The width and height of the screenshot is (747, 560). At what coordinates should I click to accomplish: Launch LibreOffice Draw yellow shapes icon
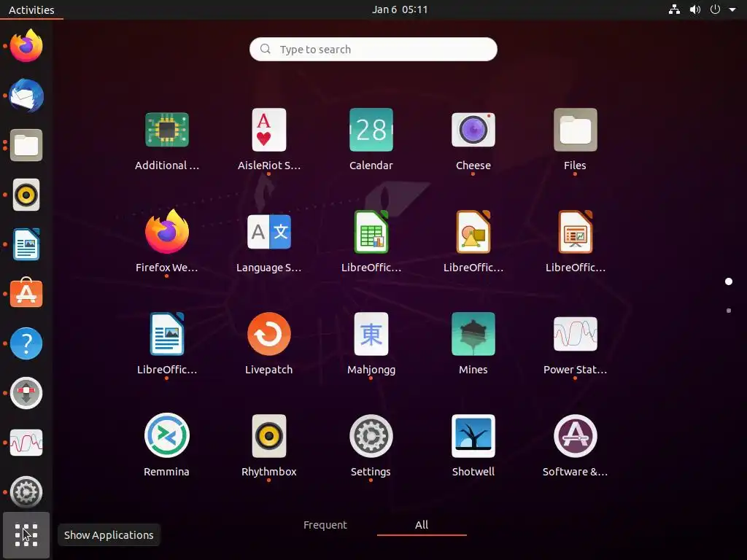(x=473, y=232)
